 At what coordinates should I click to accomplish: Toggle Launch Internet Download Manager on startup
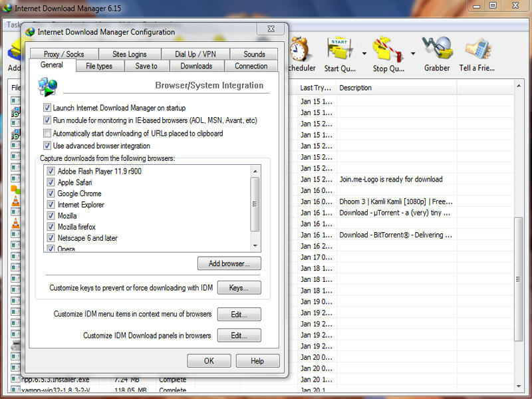(x=47, y=108)
